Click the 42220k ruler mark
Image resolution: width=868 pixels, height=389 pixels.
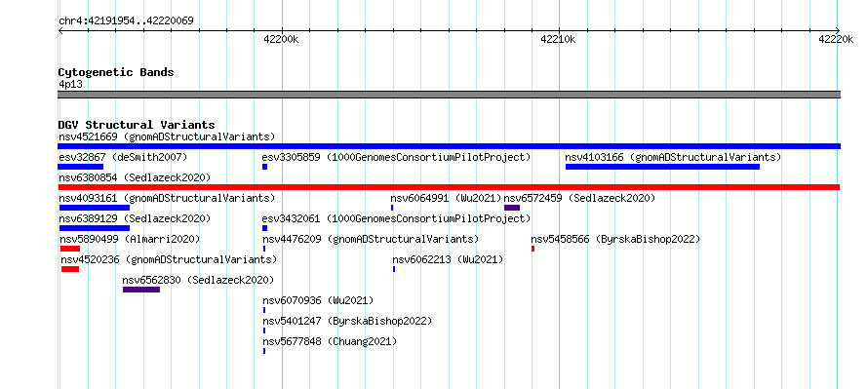click(x=836, y=39)
